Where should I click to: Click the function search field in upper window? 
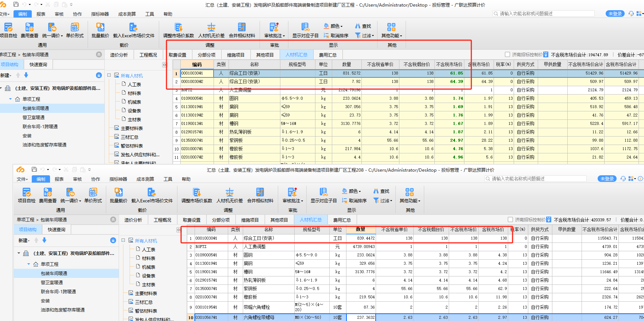coord(544,14)
